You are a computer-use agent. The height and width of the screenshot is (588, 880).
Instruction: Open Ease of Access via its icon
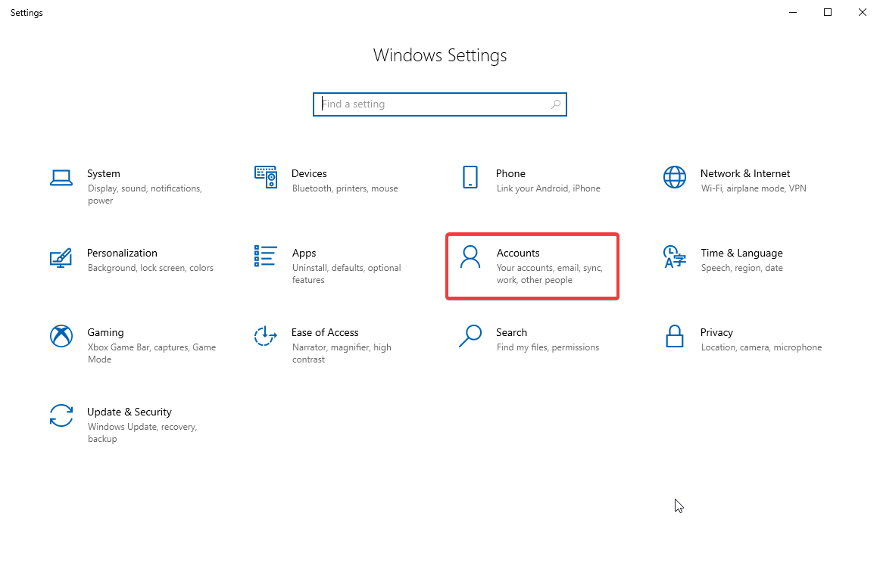[266, 336]
